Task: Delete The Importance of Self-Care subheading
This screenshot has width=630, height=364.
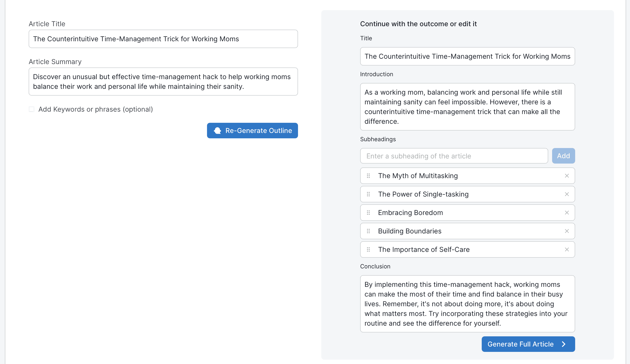Action: [x=567, y=249]
